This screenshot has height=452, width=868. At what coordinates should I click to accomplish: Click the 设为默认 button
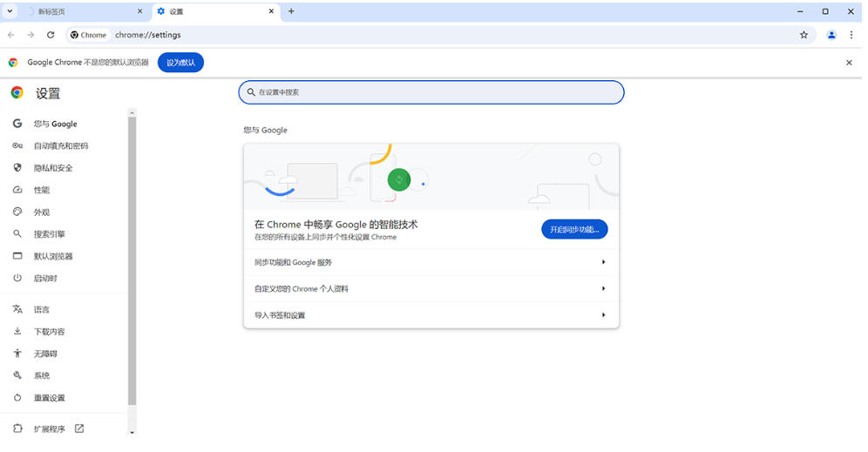180,63
